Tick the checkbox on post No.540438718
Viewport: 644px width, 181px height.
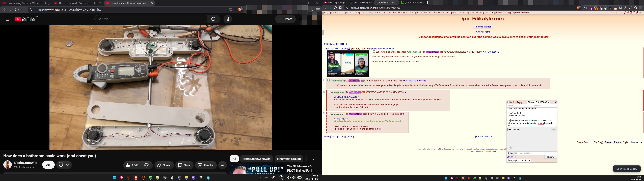click(x=329, y=80)
